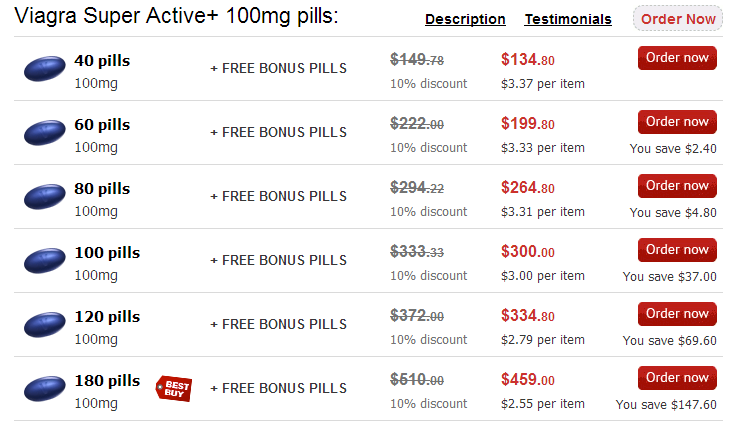This screenshot has width=734, height=423.
Task: Click the blue pill image for 60 pills
Action: [x=45, y=132]
